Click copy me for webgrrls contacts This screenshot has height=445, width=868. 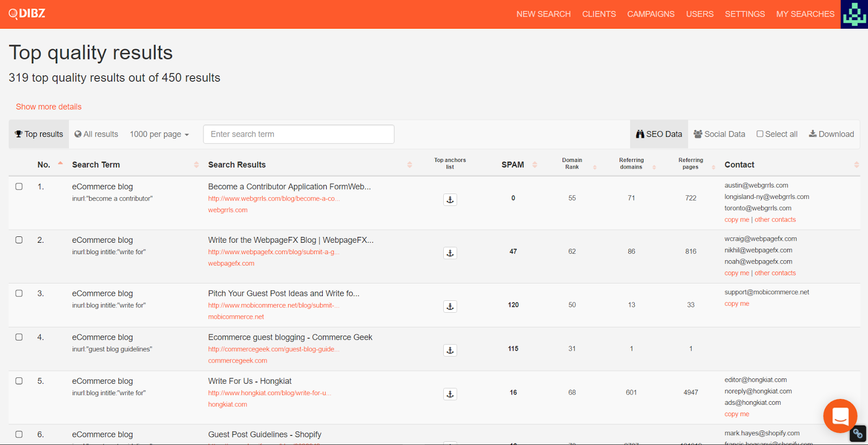click(x=737, y=220)
